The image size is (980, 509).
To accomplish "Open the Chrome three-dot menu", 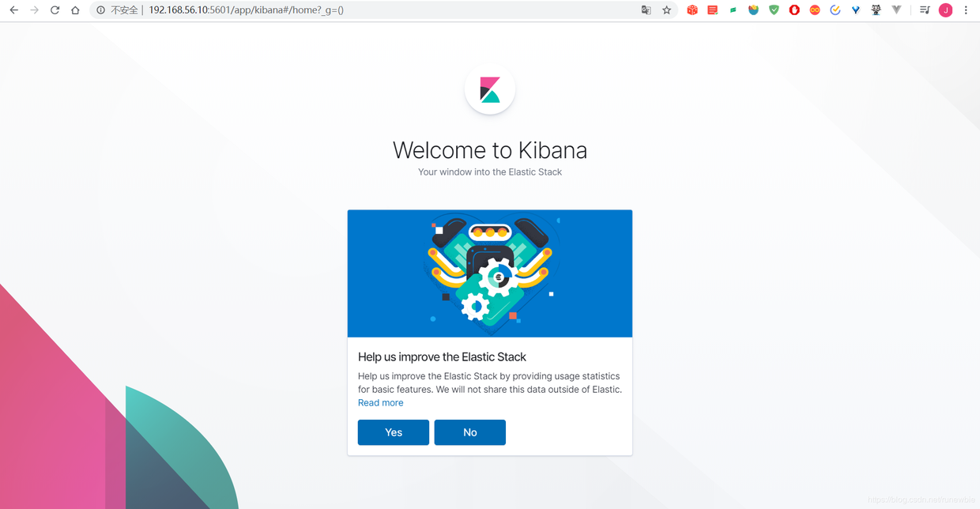I will tap(966, 10).
